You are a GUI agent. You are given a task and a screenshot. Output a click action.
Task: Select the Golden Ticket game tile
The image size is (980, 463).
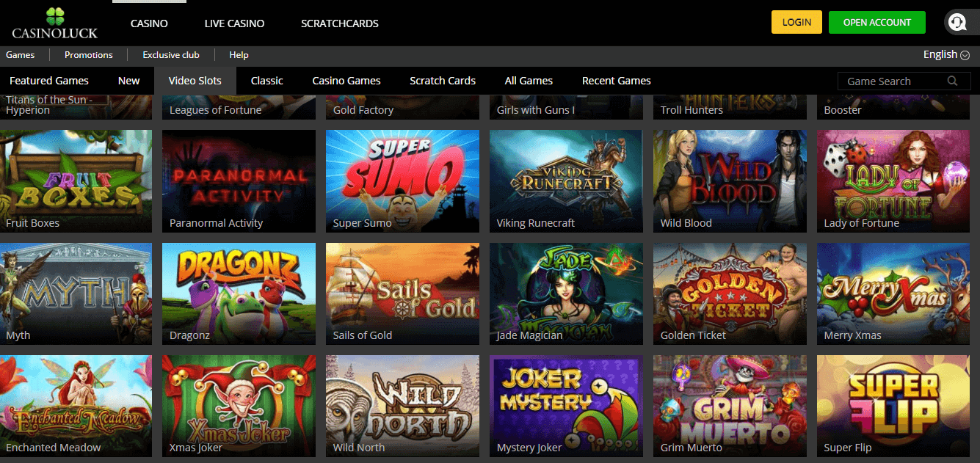tap(730, 294)
